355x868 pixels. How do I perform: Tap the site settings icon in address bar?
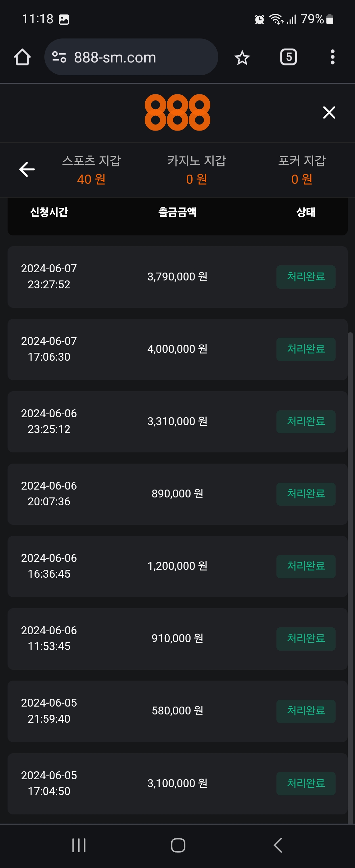tap(59, 57)
